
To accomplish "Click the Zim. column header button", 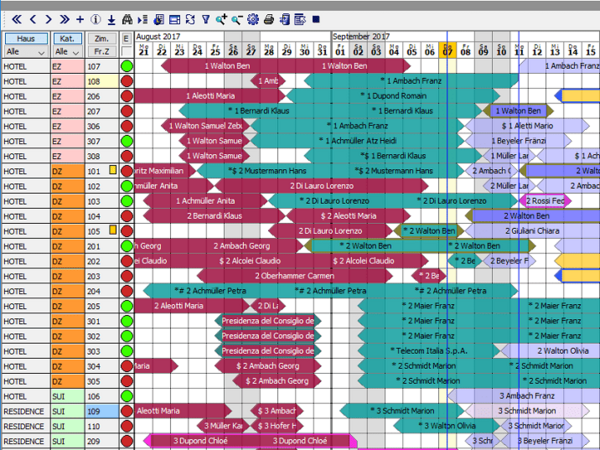I will [100, 37].
